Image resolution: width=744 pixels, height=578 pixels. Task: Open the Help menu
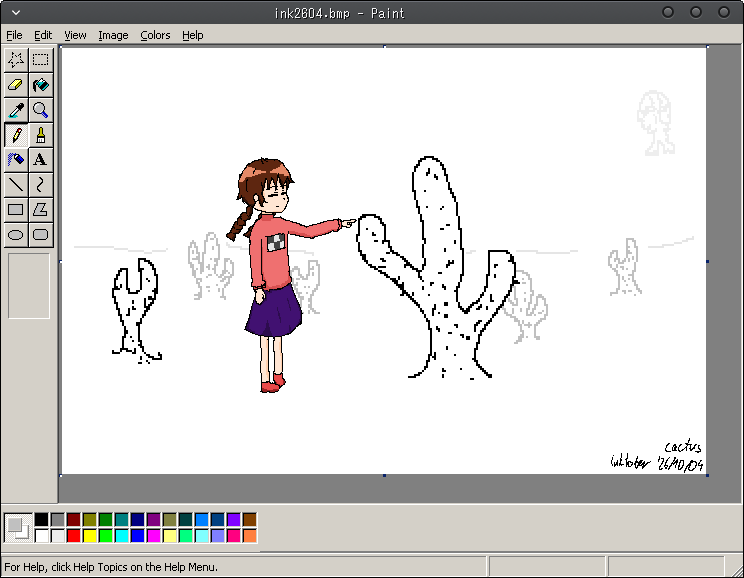(x=193, y=35)
